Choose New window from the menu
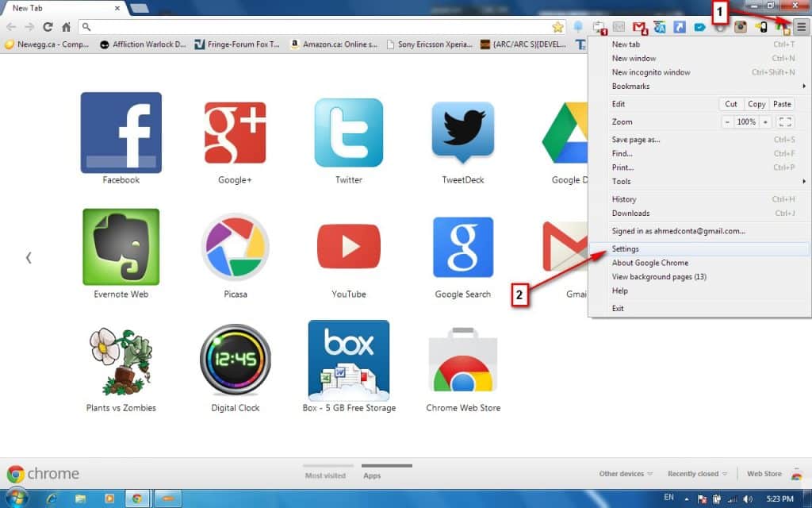 pyautogui.click(x=699, y=59)
